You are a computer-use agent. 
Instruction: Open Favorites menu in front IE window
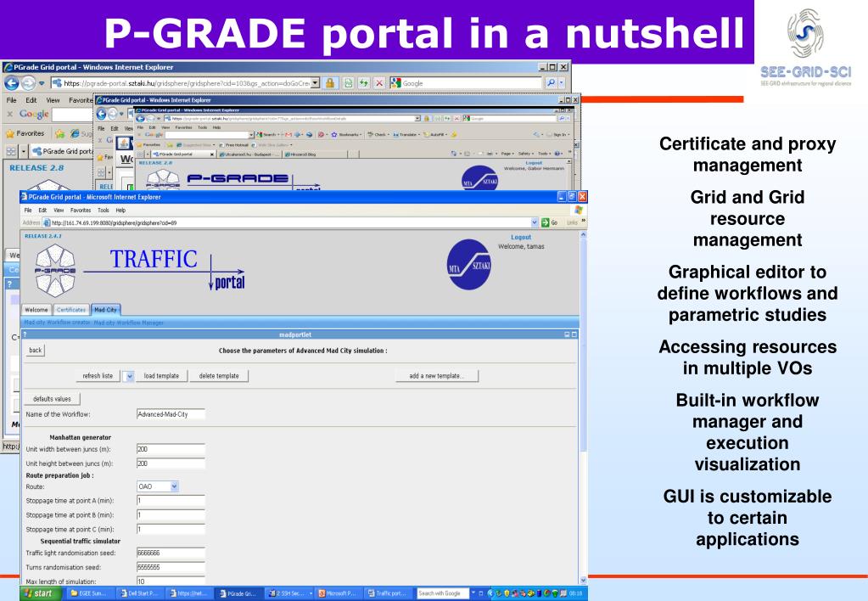[81, 211]
